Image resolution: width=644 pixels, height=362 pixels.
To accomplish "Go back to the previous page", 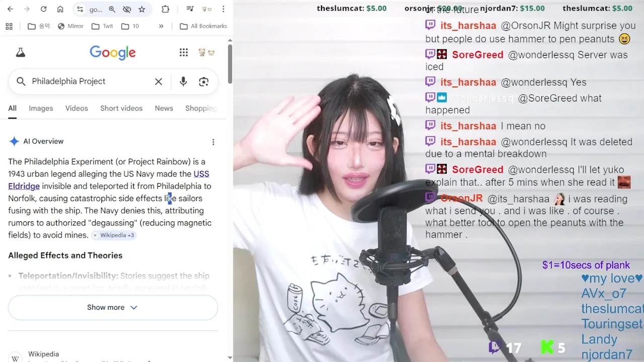I will 10,9.
